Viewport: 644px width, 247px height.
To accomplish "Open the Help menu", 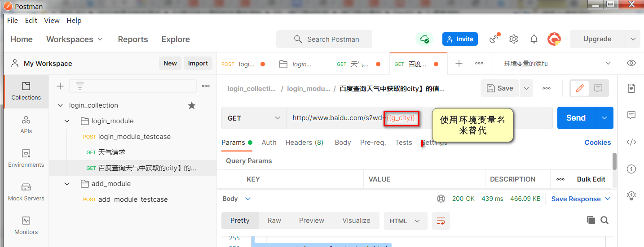I will (x=74, y=20).
